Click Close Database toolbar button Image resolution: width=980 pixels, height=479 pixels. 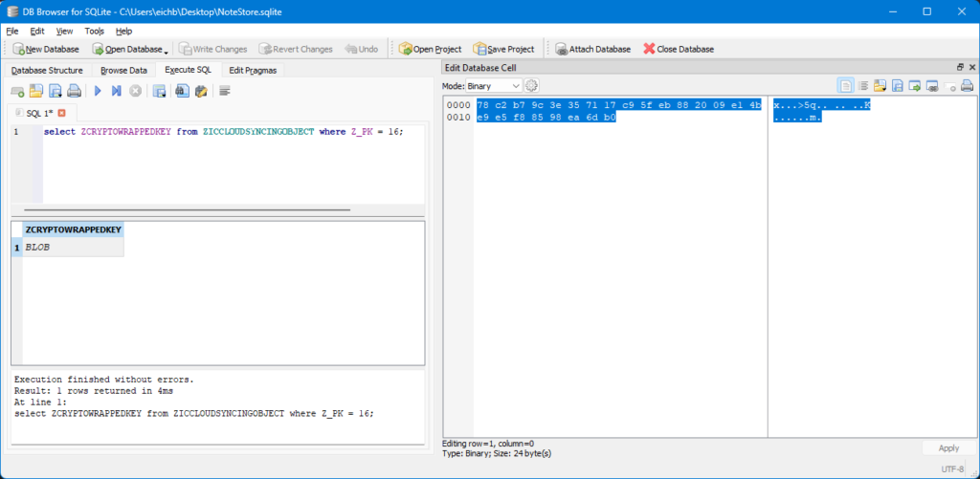point(679,49)
